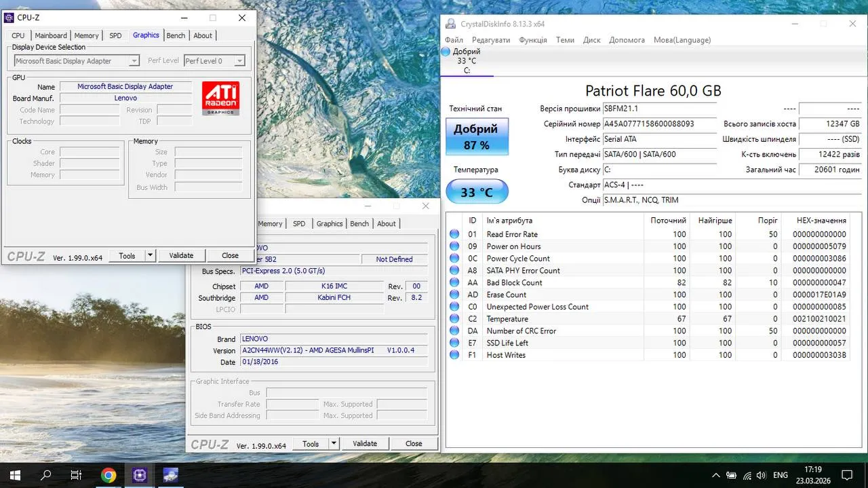Click the status circle for Bad Block Count
This screenshot has width=868, height=488.
[454, 282]
